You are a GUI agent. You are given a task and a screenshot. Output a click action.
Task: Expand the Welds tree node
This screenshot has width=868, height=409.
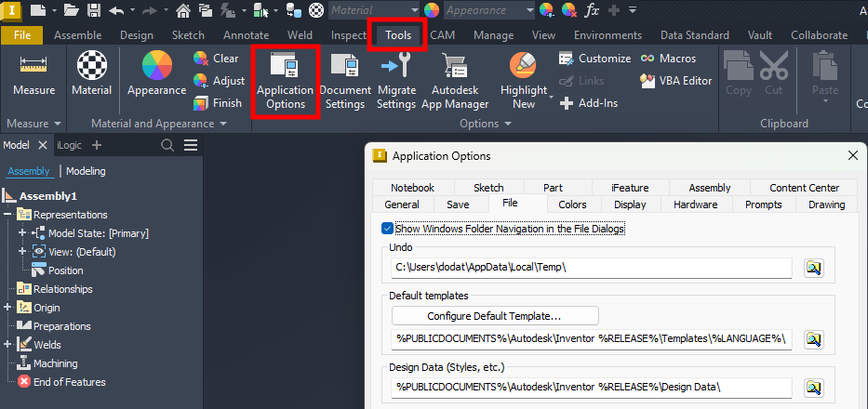7,344
